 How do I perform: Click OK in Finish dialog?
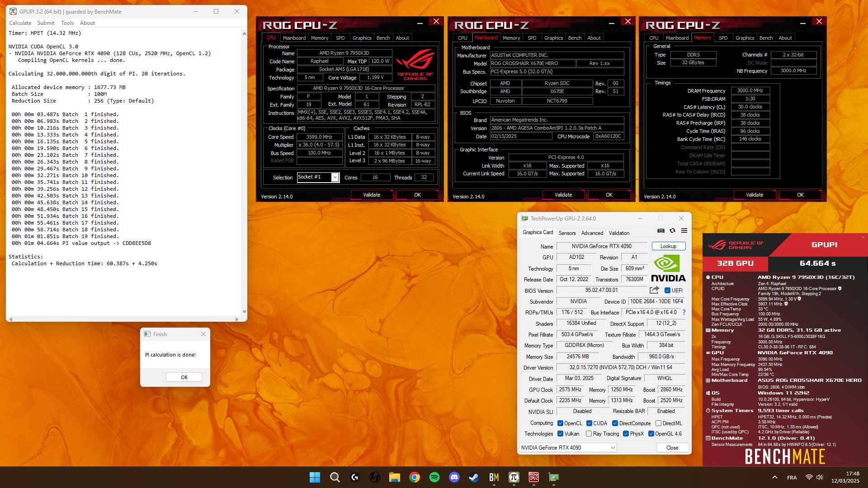click(184, 377)
